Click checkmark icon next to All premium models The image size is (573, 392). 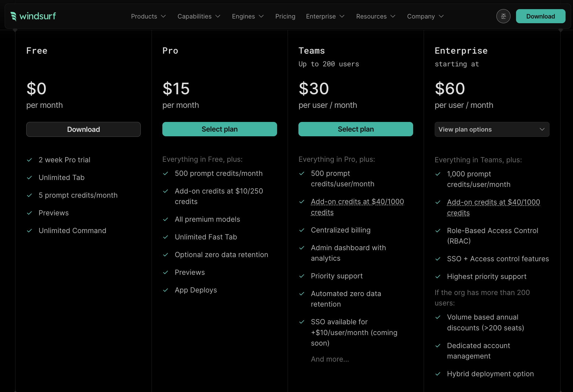(x=166, y=219)
